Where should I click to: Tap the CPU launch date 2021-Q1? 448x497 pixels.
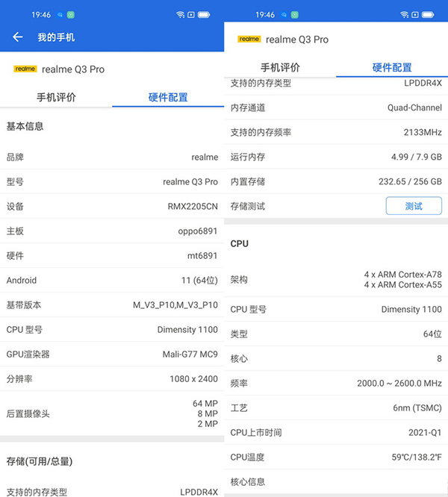(x=425, y=433)
